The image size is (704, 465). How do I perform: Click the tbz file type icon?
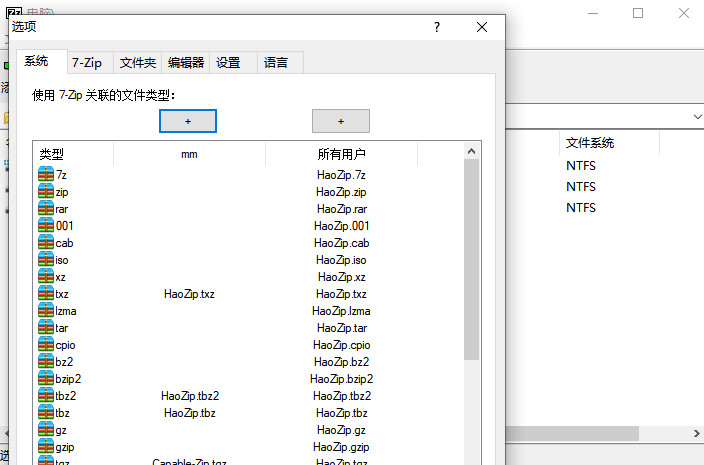(46, 412)
